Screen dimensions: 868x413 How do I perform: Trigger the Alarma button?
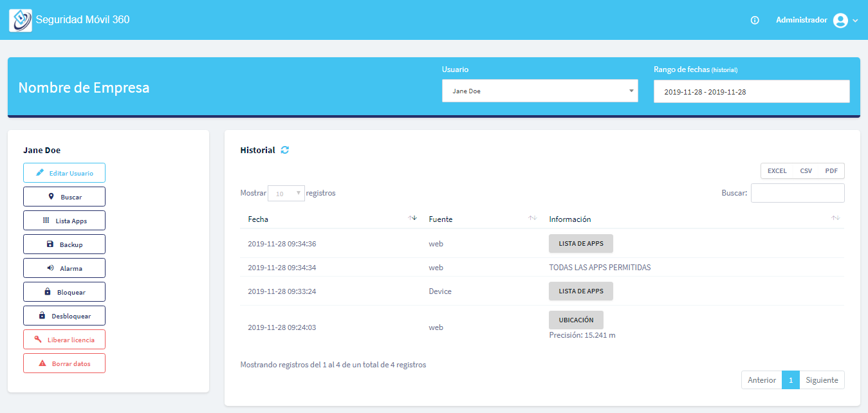64,268
